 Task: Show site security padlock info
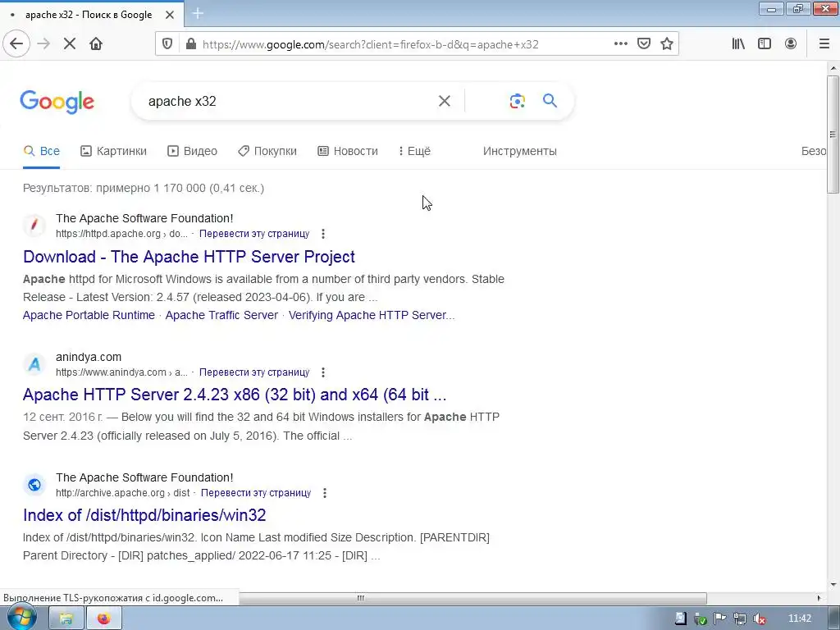[190, 44]
